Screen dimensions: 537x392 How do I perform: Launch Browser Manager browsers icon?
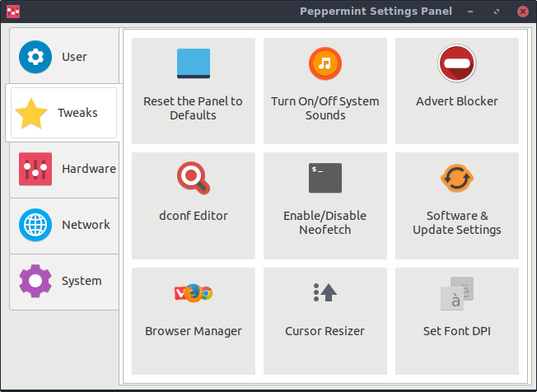point(194,292)
